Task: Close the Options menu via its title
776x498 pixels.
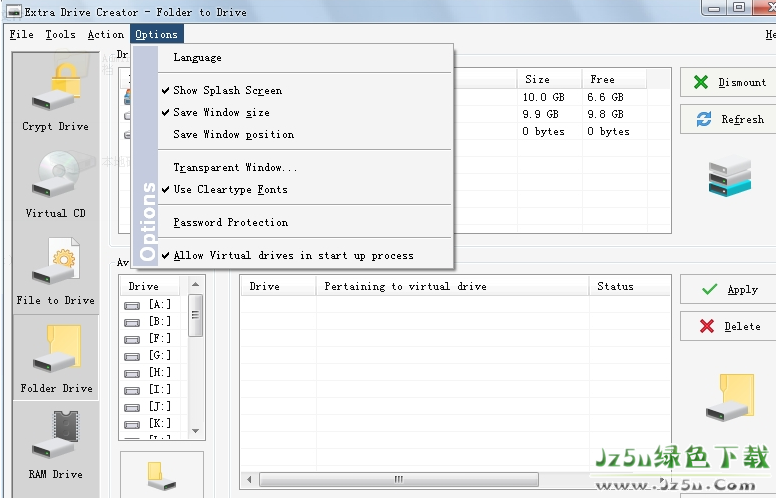Action: pyautogui.click(x=156, y=35)
